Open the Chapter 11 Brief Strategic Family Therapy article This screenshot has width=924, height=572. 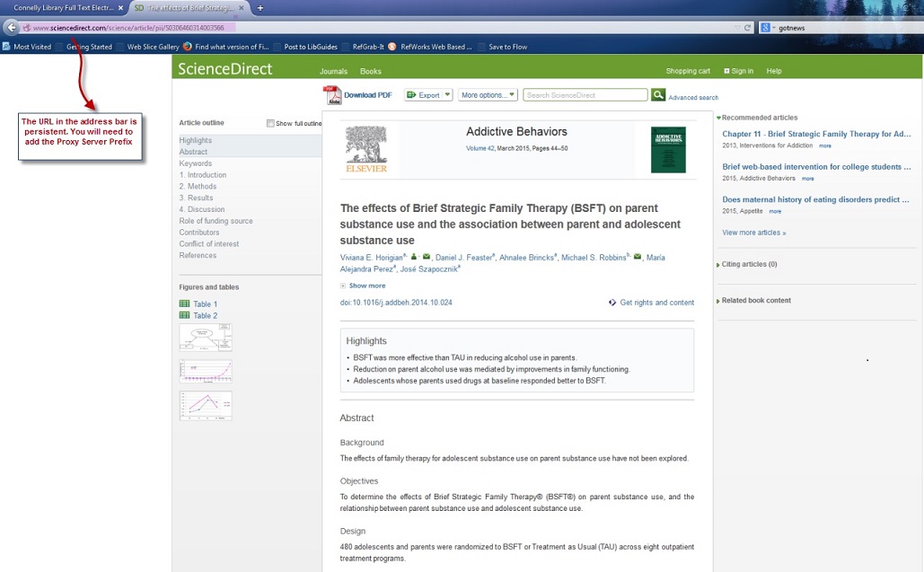tap(816, 135)
